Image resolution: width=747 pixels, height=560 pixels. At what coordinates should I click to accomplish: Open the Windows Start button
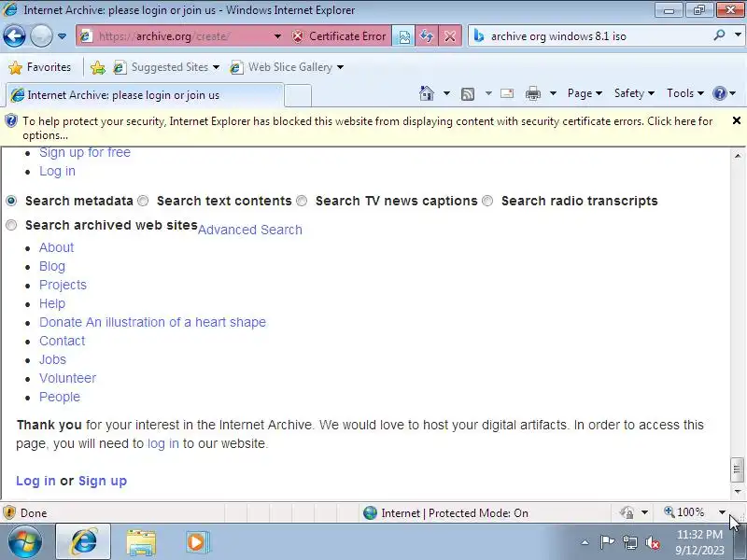pyautogui.click(x=24, y=542)
